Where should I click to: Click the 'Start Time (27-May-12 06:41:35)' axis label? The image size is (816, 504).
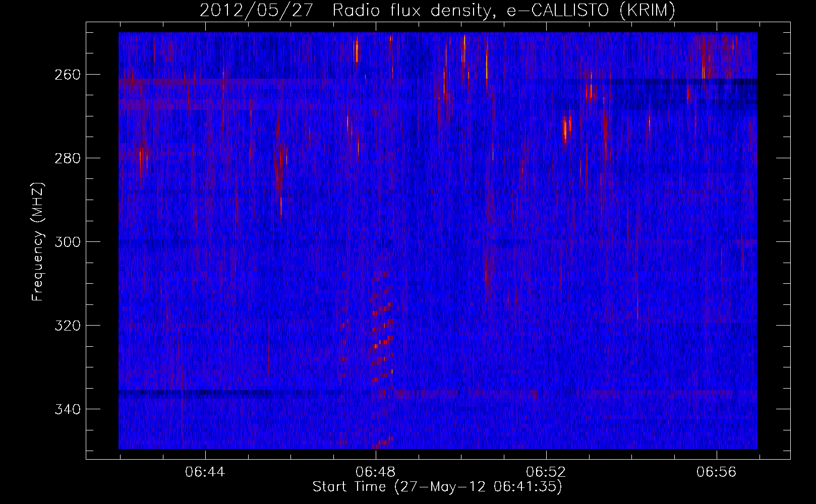click(437, 487)
